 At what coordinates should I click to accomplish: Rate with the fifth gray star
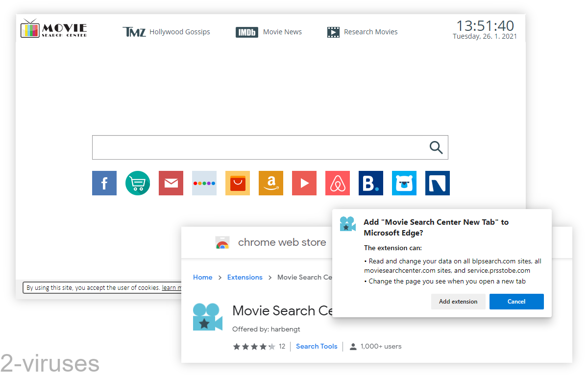pyautogui.click(x=270, y=346)
